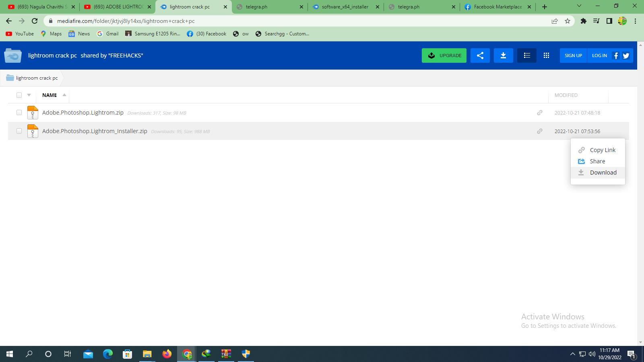This screenshot has height=362, width=644.
Task: Click the MediaFire folder logo
Action: (13, 56)
